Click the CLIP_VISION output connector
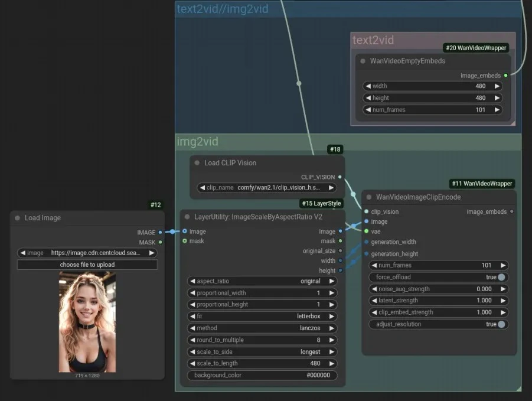532x401 pixels. tap(340, 177)
